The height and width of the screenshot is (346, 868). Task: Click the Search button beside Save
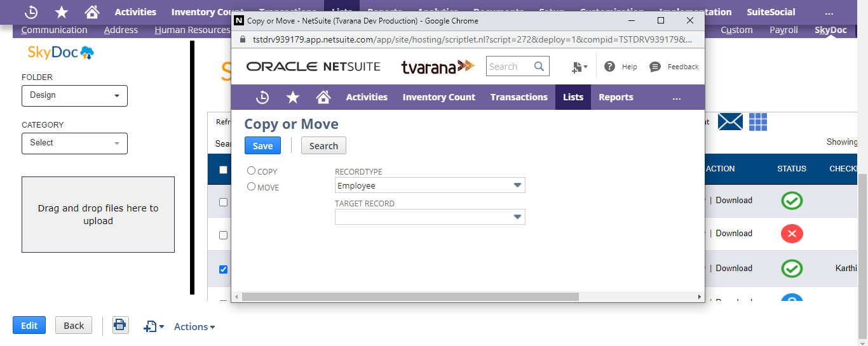click(x=323, y=145)
